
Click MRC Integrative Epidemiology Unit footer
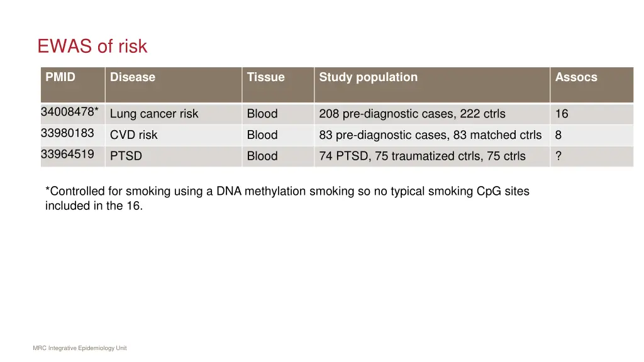pos(80,348)
